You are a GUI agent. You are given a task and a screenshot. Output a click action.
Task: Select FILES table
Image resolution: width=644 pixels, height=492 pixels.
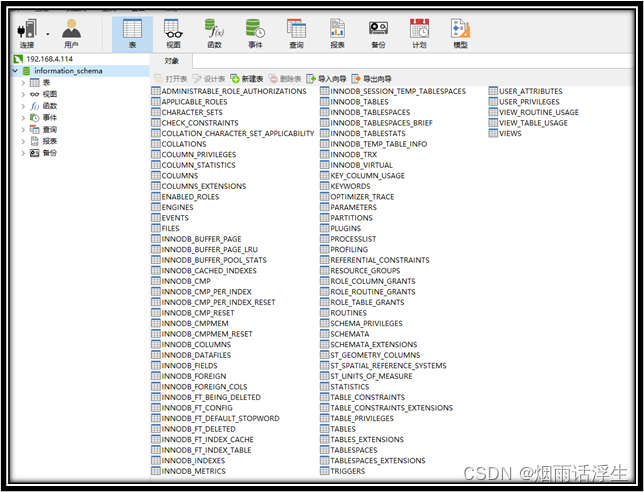pos(165,228)
